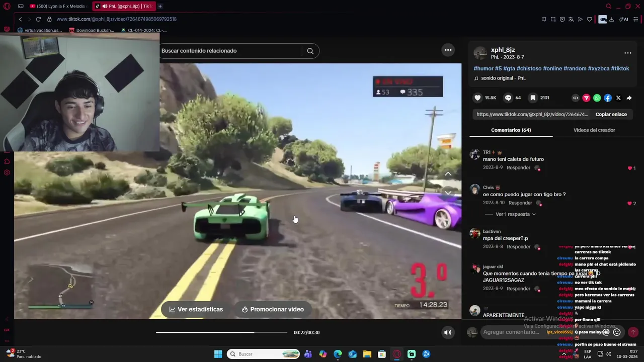This screenshot has height=362, width=644.
Task: Click Ver estadísticas button
Action: point(196,309)
